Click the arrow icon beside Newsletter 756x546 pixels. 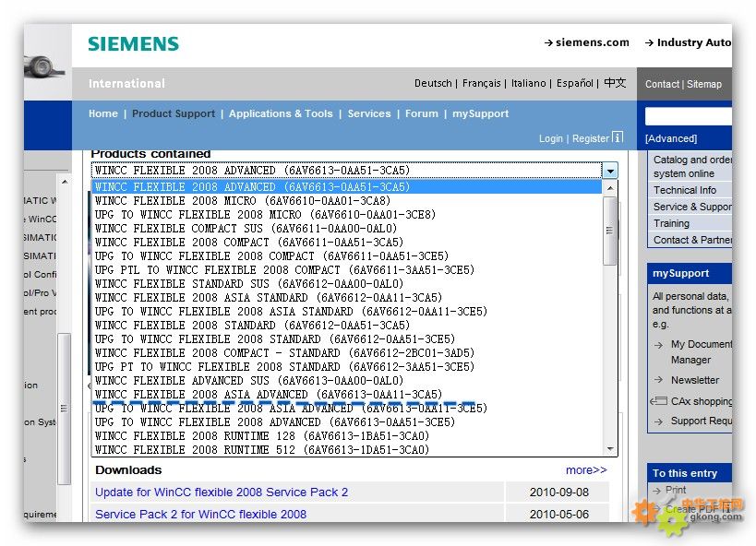[x=658, y=380]
